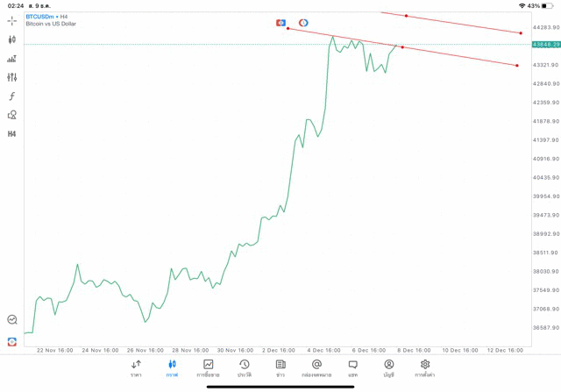The height and width of the screenshot is (392, 561).
Task: Open the การตั้งค่า (Settings) tab
Action: coord(425,368)
